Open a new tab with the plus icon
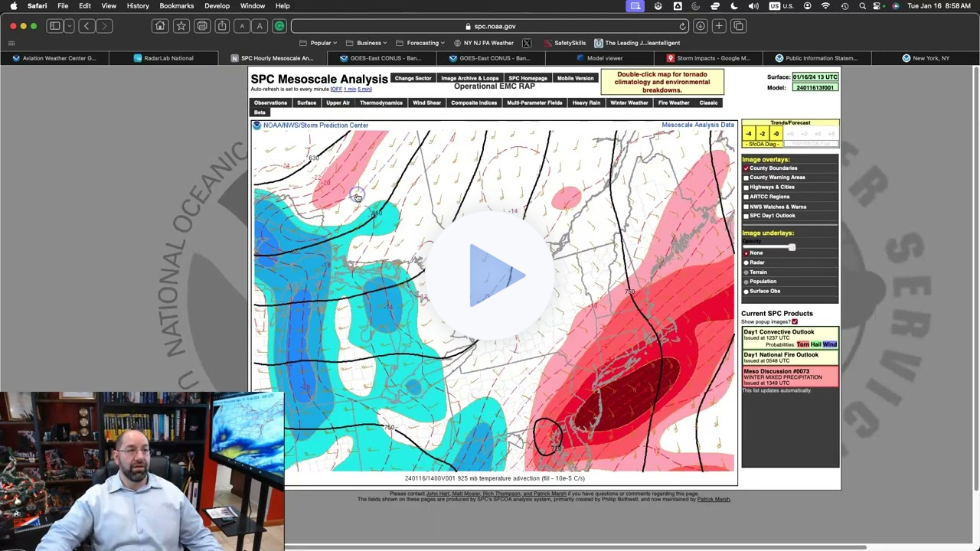Screen dimensions: 980x551 tap(718, 26)
